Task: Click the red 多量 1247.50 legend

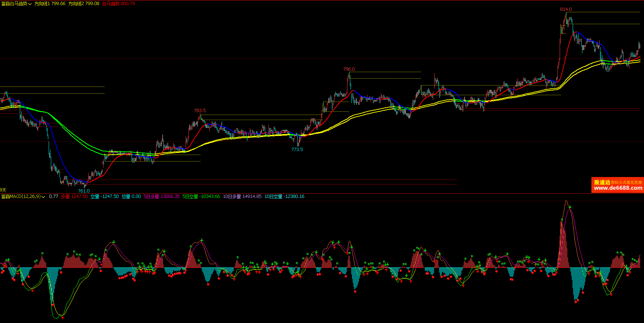Action: tap(74, 196)
